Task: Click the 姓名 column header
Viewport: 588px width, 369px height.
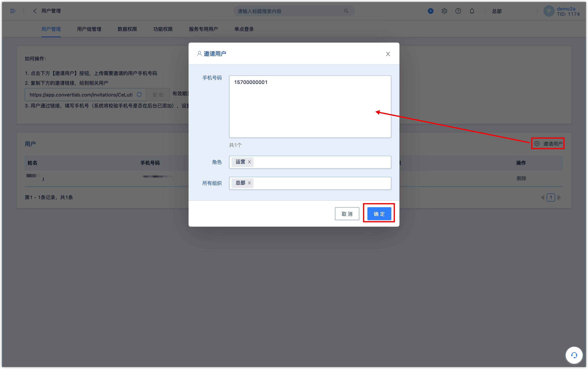Action: point(32,163)
